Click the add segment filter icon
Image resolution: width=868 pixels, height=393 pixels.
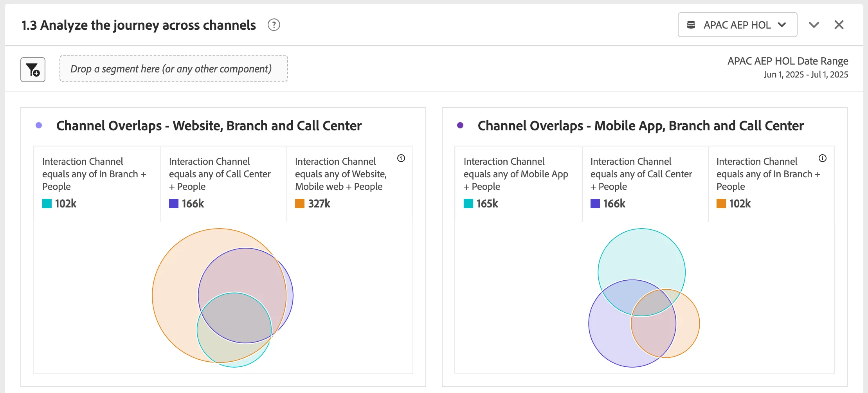coord(33,70)
